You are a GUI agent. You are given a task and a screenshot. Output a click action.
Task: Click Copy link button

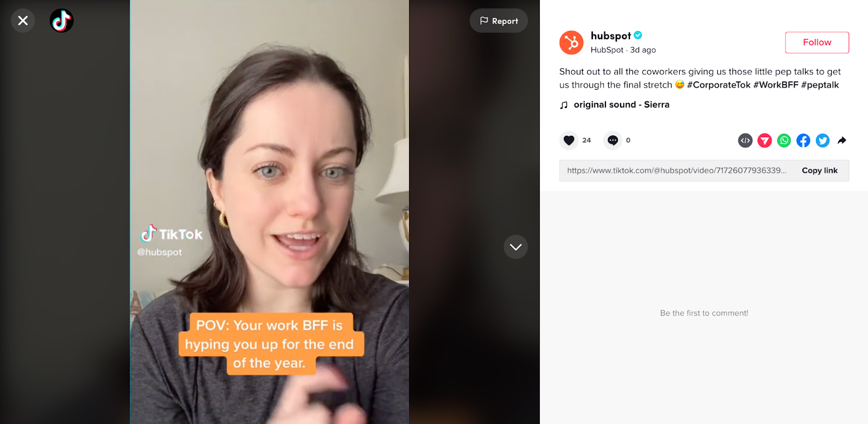[820, 170]
